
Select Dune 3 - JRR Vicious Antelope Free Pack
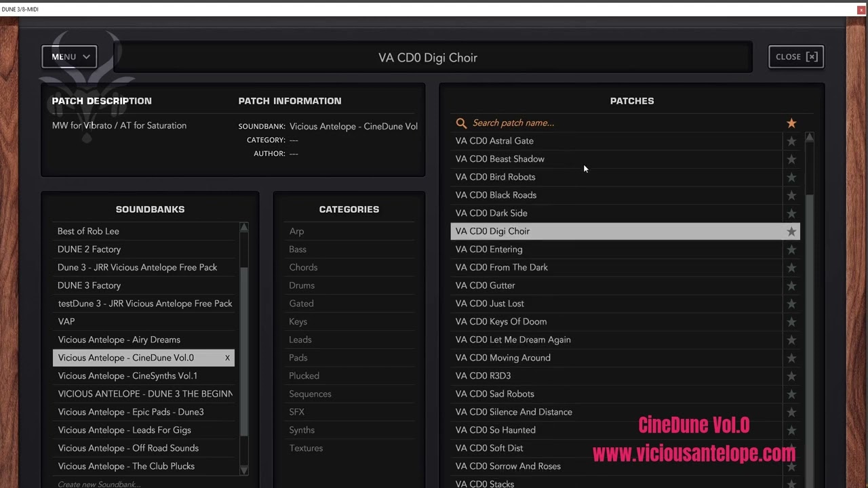tap(144, 267)
